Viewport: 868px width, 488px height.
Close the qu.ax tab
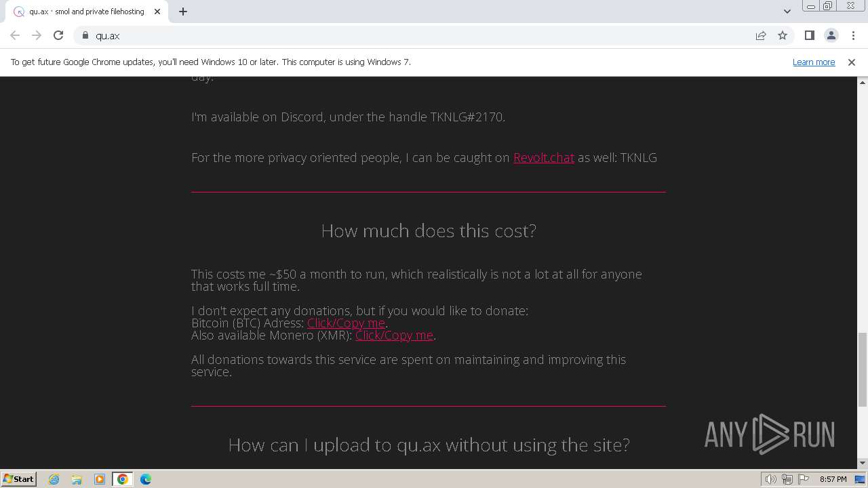coord(157,12)
